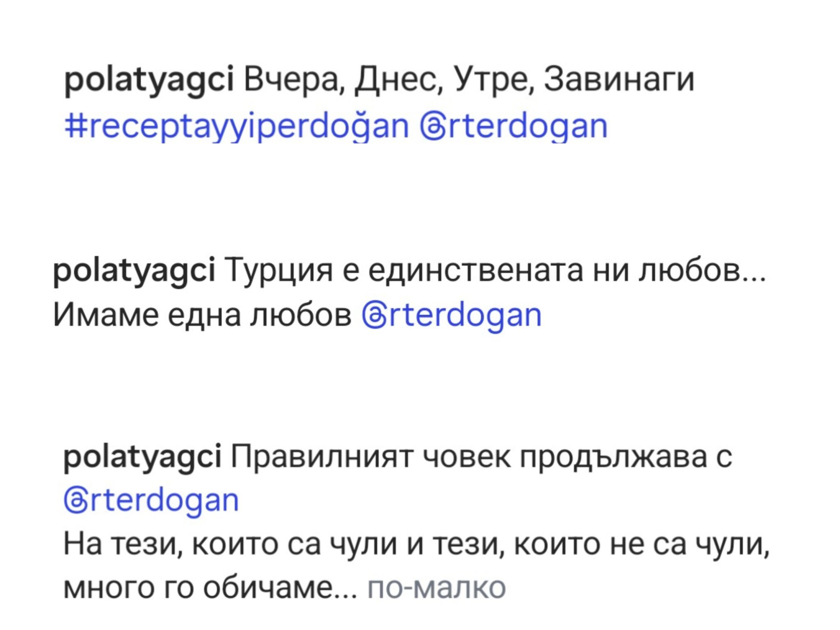The width and height of the screenshot is (840, 630).
Task: Click the word 'Утре' in first caption
Action: point(492,80)
